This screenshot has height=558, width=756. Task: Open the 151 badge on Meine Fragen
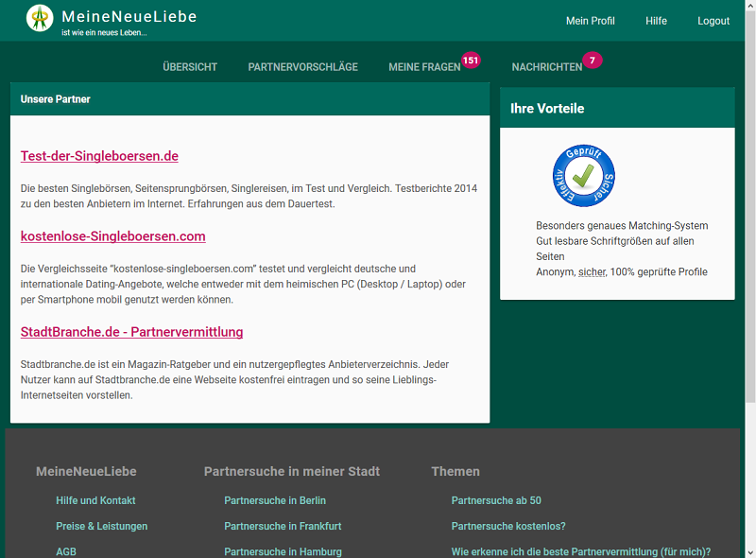pos(470,61)
